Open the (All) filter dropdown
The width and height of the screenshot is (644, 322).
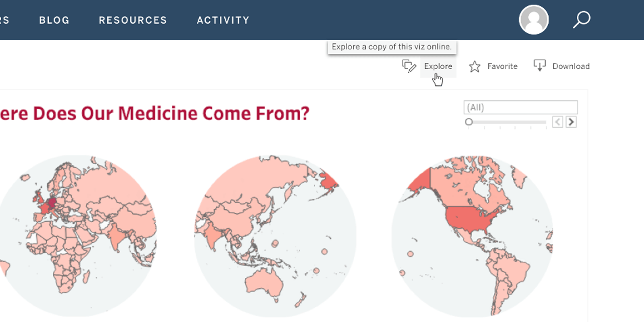520,107
